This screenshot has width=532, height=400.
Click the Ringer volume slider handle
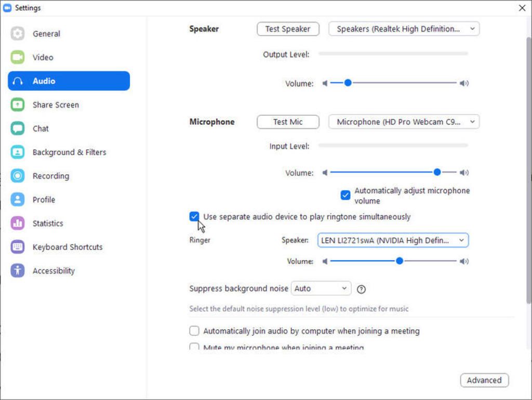pyautogui.click(x=400, y=261)
